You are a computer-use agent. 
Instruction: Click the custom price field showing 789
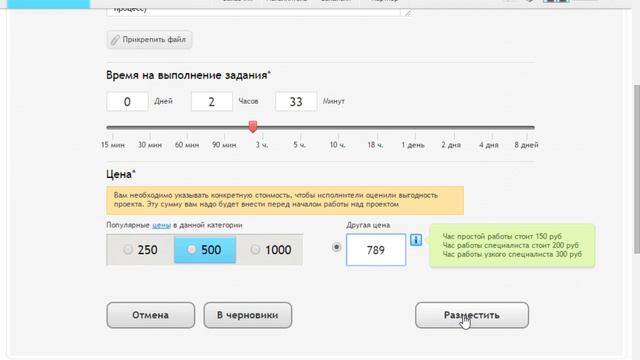pos(376,250)
